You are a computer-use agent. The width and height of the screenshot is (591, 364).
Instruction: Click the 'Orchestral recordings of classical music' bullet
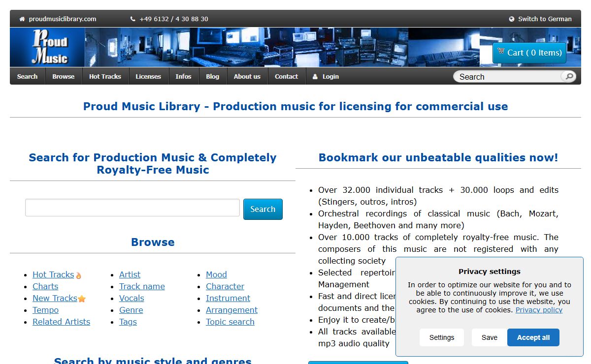[438, 219]
